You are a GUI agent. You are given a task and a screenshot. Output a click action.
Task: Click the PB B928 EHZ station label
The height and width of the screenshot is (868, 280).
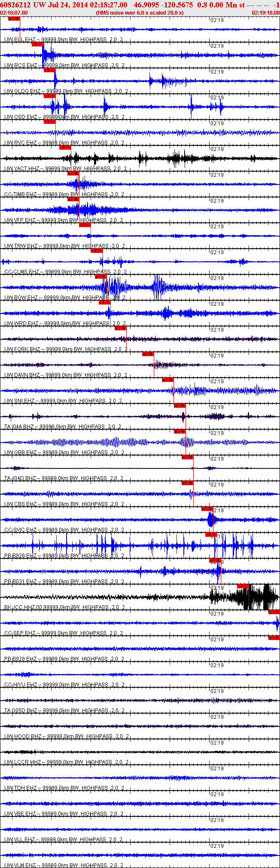pos(21,659)
